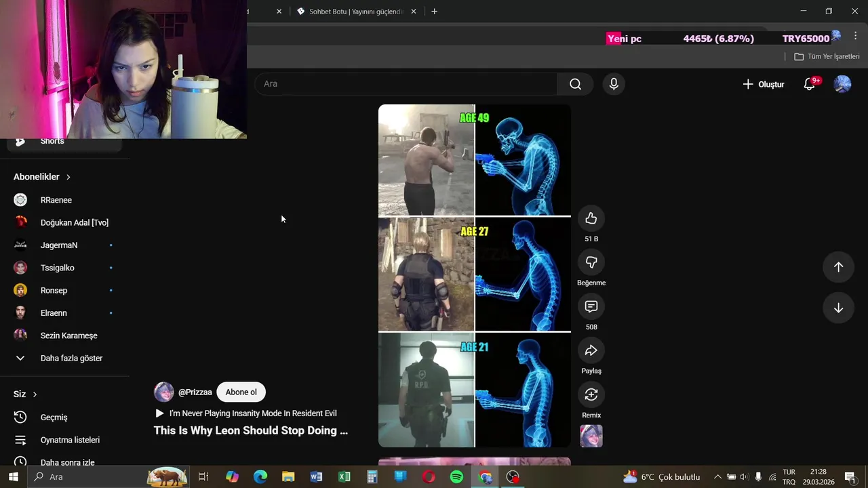Open Spotify from the taskbar
This screenshot has width=868, height=488.
tap(456, 477)
